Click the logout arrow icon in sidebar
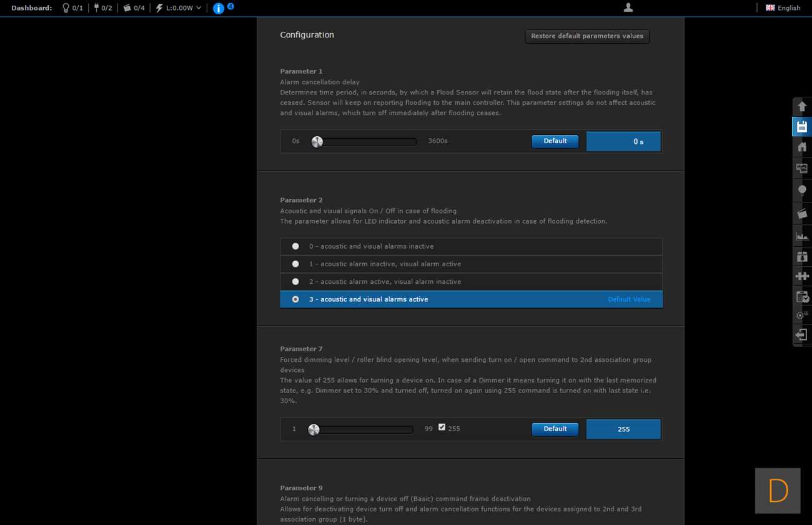Viewport: 812px width, 525px height. [x=802, y=335]
